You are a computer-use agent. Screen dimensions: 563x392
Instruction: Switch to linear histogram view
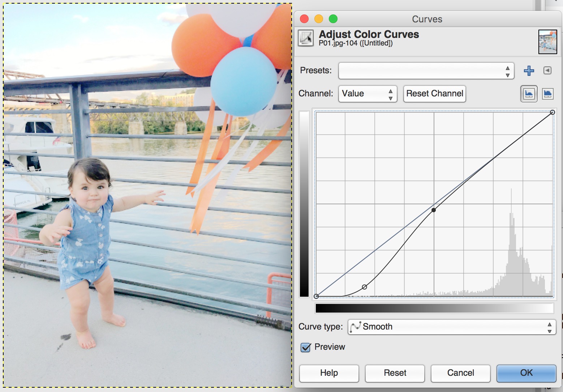point(529,94)
